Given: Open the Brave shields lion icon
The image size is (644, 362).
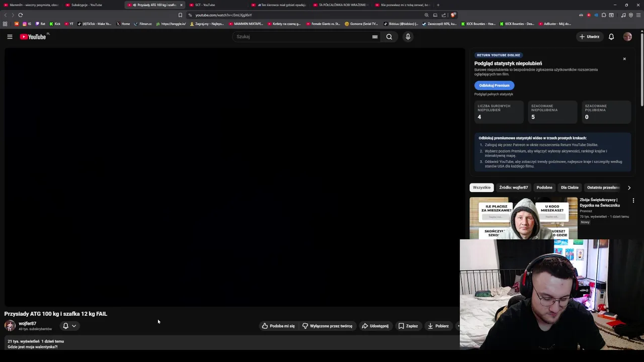Looking at the screenshot, I should click(x=453, y=15).
